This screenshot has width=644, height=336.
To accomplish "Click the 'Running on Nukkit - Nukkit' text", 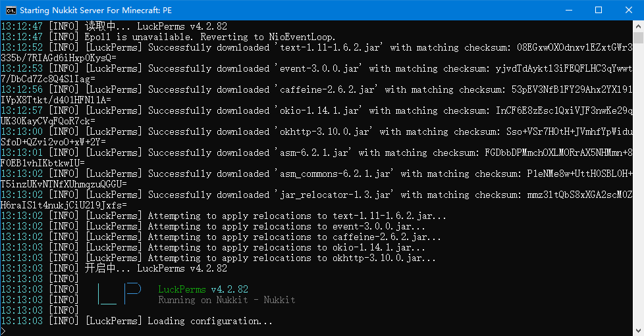I will pyautogui.click(x=227, y=300).
